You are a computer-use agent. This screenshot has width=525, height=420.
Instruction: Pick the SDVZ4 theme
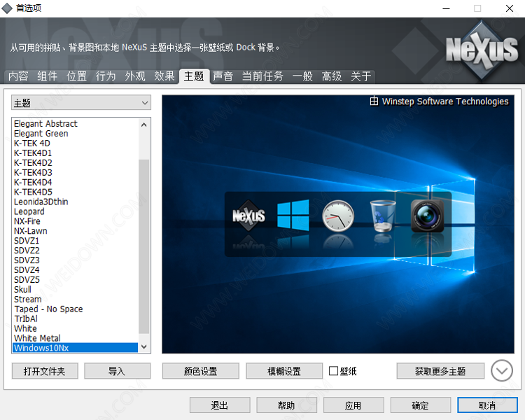75,269
